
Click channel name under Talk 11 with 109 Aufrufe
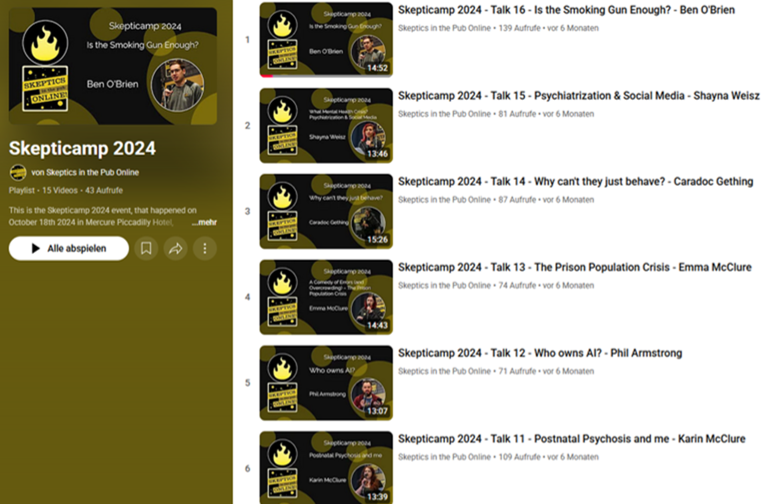tap(444, 456)
